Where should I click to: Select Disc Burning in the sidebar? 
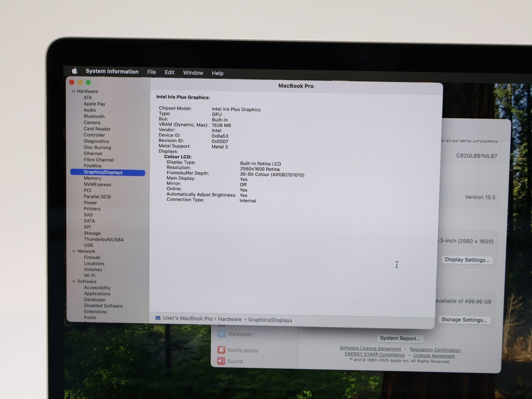click(97, 147)
